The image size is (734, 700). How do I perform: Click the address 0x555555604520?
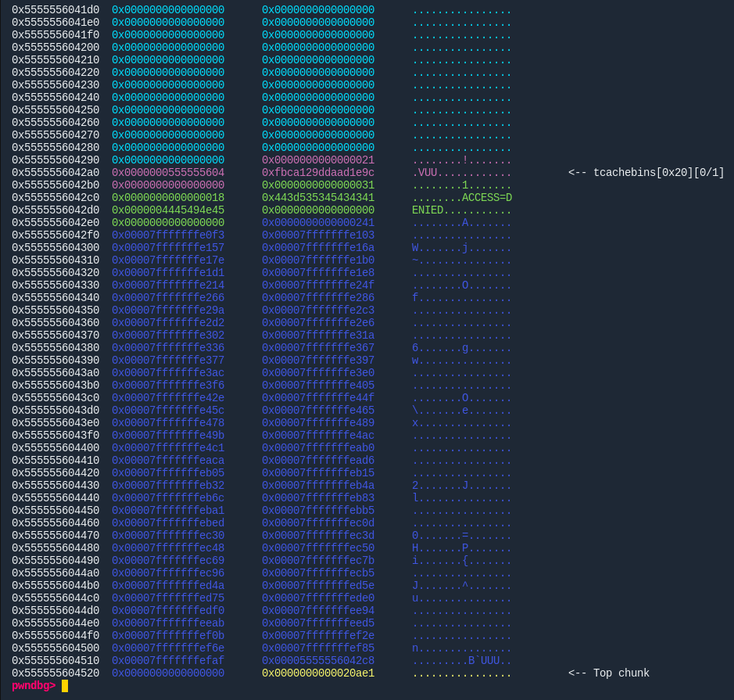[x=55, y=673]
